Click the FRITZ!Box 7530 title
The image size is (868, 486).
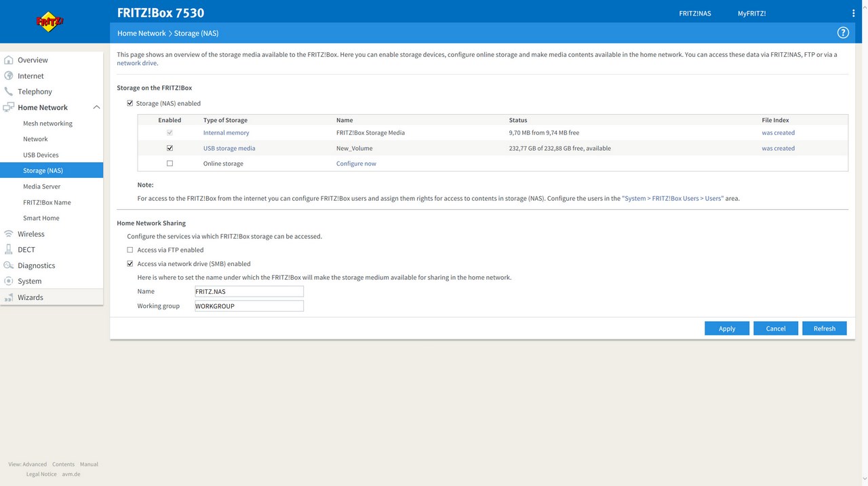tap(161, 12)
